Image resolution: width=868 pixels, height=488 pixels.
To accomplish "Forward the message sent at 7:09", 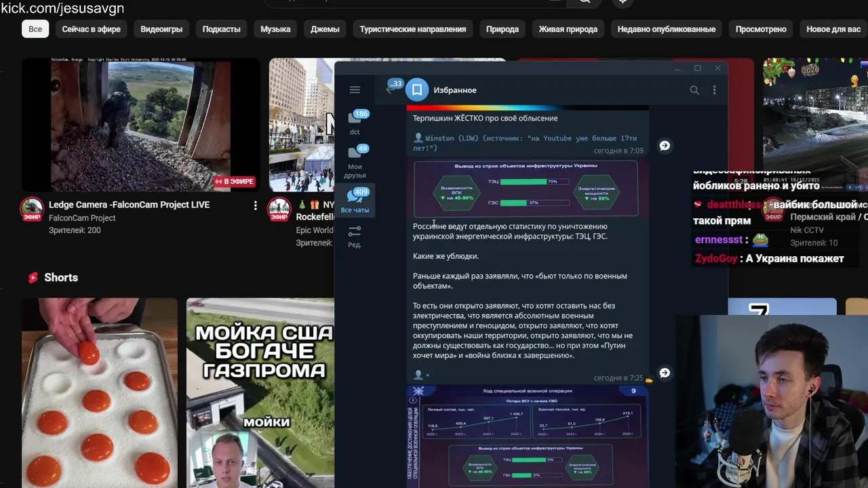I will tap(665, 146).
